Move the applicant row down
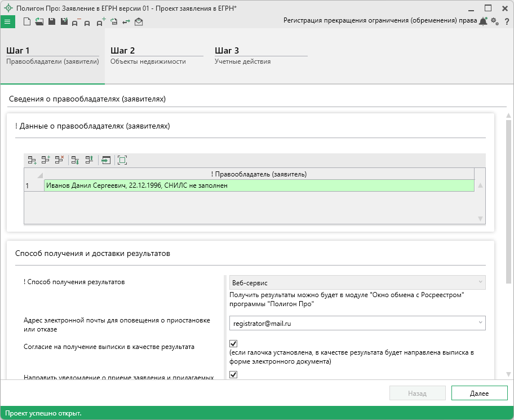The width and height of the screenshot is (514, 420). click(75, 160)
